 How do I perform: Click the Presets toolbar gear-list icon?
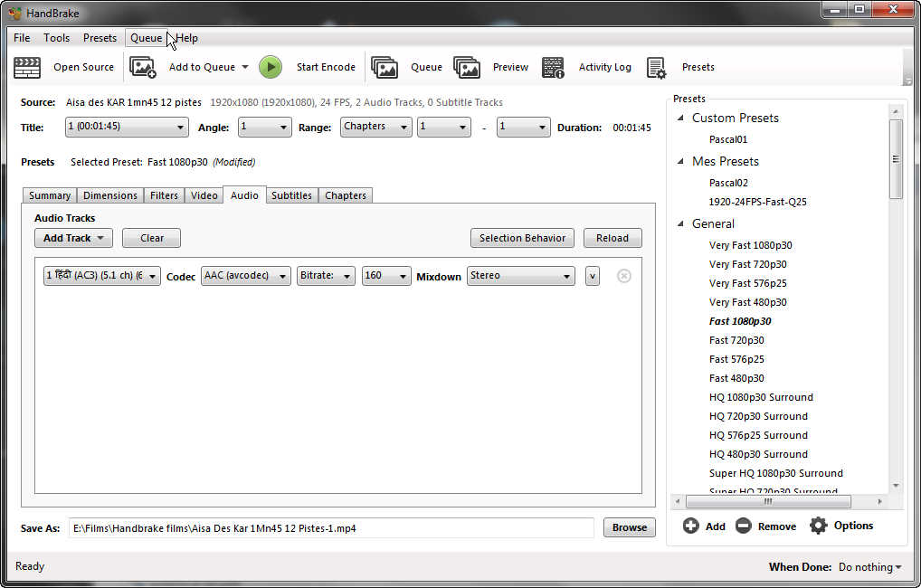click(x=656, y=68)
